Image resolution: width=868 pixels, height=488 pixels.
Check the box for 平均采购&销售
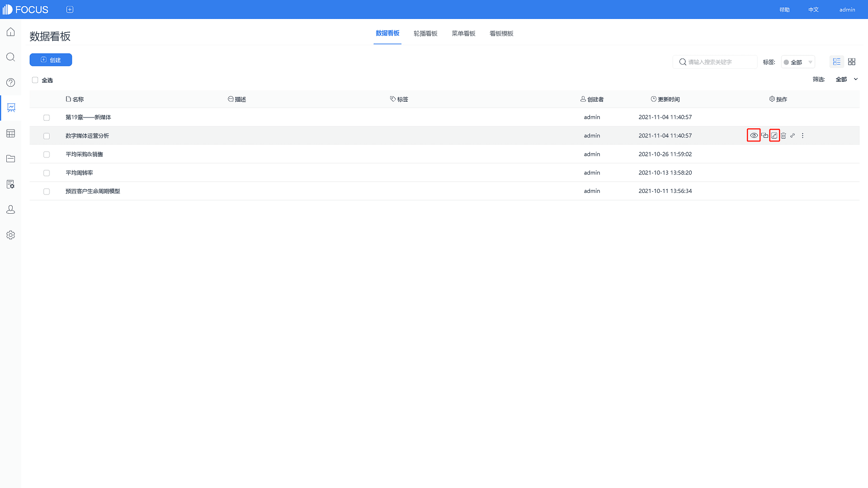[47, 155]
